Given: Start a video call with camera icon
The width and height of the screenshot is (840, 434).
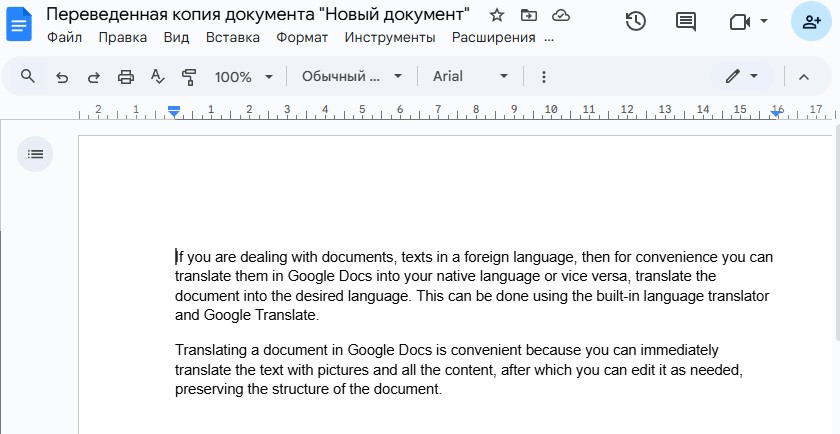Looking at the screenshot, I should click(740, 21).
